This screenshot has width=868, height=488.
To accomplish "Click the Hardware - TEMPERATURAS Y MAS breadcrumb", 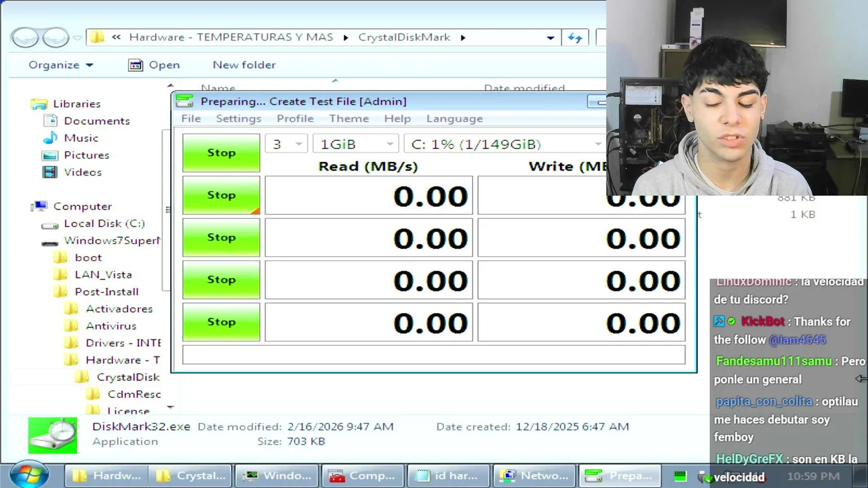I will pos(231,37).
